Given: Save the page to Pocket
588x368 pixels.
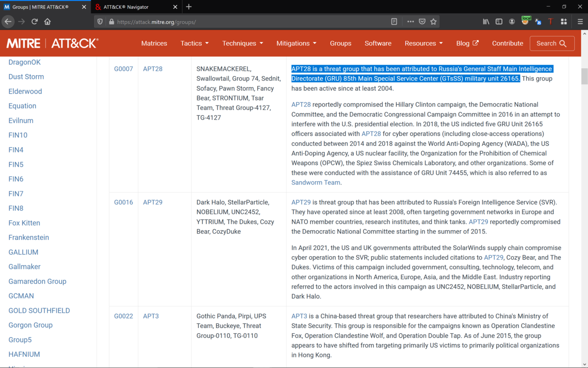Looking at the screenshot, I should [422, 22].
